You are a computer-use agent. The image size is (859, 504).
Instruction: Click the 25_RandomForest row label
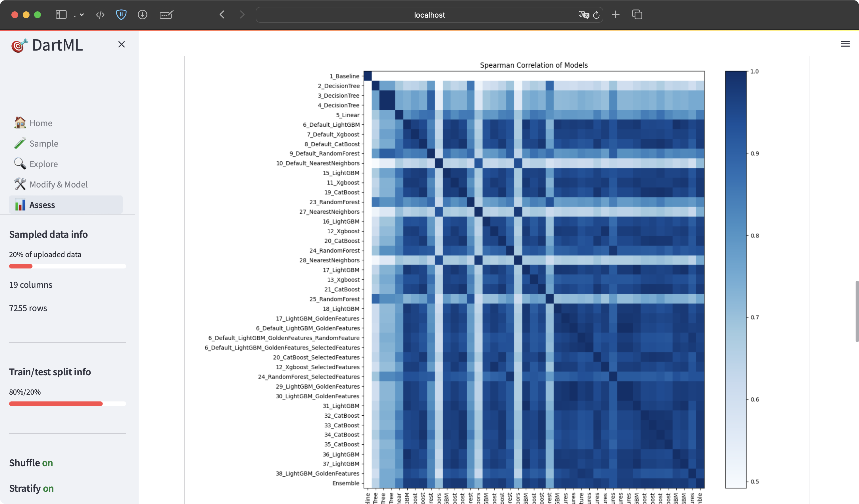(x=334, y=299)
